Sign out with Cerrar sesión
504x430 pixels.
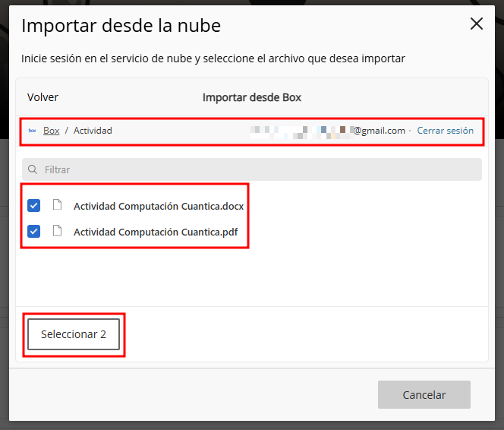445,131
